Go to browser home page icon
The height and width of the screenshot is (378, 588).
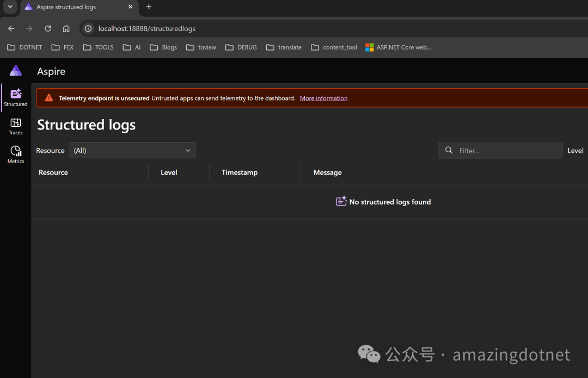point(66,28)
